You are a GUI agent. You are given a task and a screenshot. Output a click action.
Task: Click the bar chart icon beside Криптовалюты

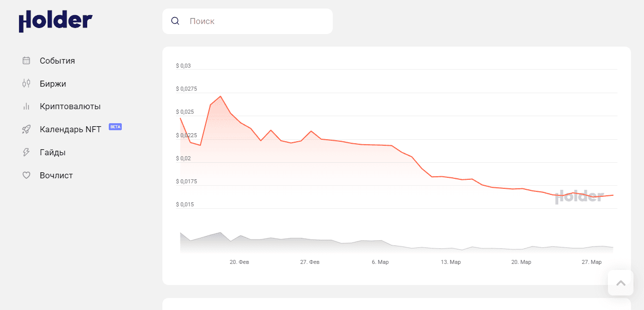pos(27,106)
